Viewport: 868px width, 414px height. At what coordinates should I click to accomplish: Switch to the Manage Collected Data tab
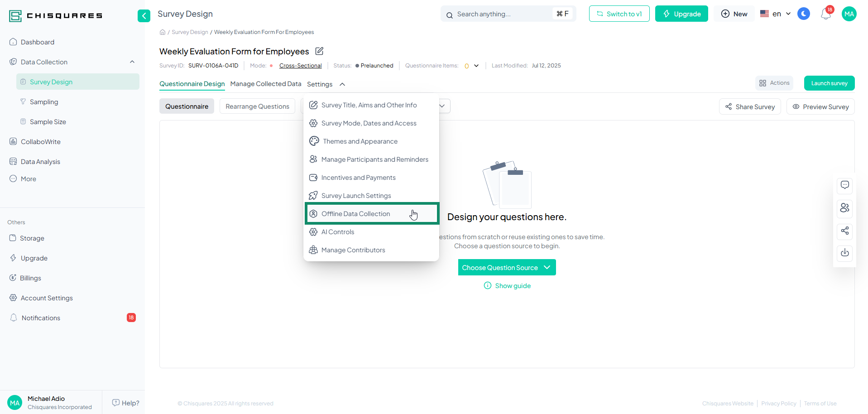click(x=265, y=84)
